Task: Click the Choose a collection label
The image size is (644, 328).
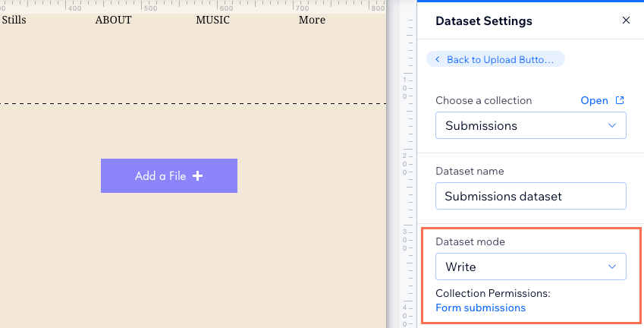Action: (483, 100)
